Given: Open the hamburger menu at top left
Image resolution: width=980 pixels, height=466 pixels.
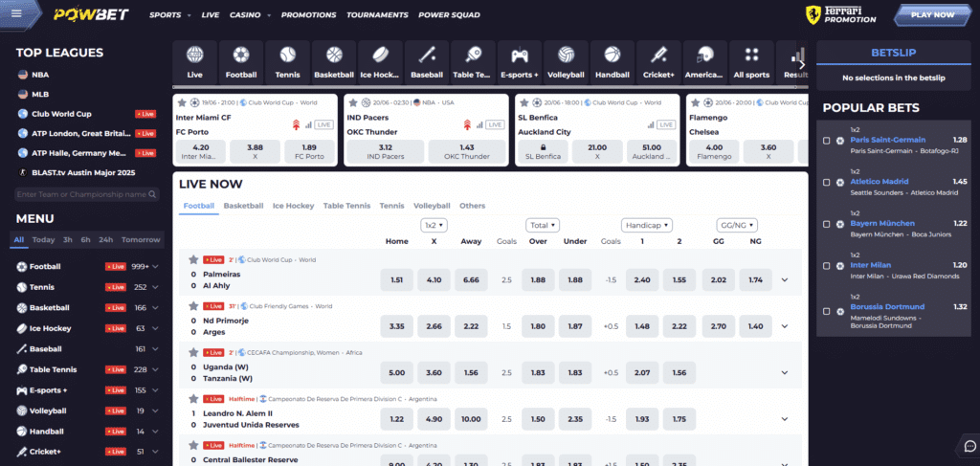Looking at the screenshot, I should pyautogui.click(x=17, y=13).
